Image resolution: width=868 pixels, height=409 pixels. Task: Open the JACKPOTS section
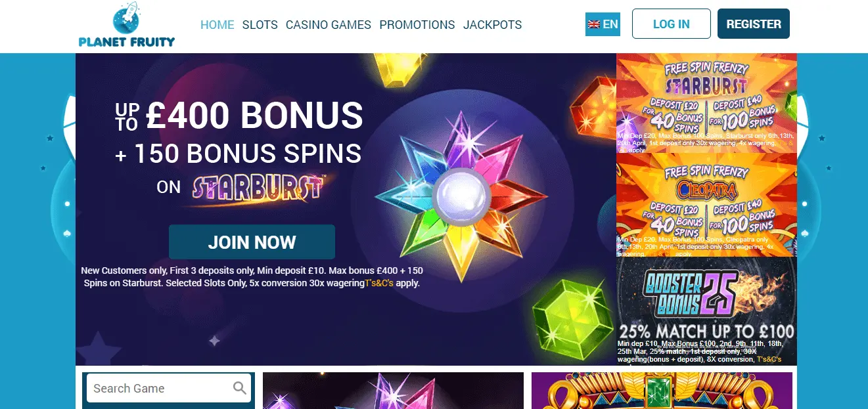coord(492,25)
